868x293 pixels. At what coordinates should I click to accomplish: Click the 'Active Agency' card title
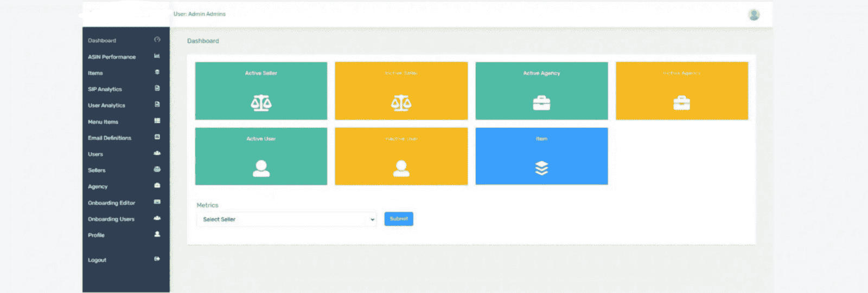coord(541,73)
